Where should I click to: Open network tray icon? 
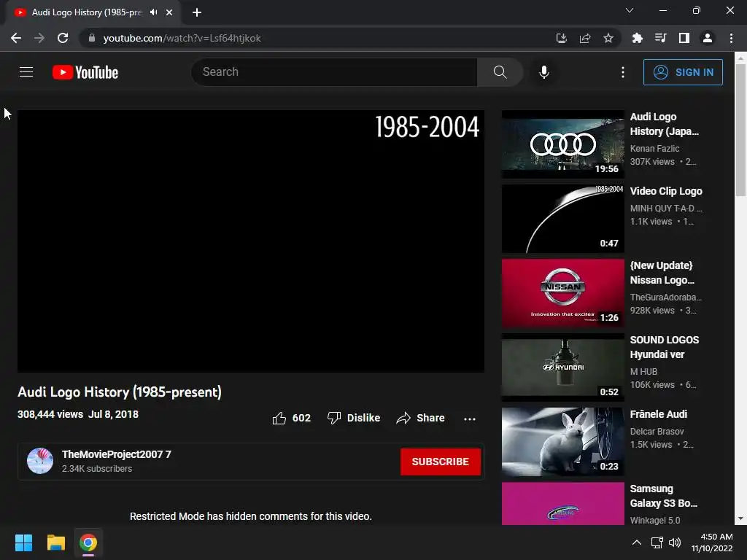pos(657,542)
